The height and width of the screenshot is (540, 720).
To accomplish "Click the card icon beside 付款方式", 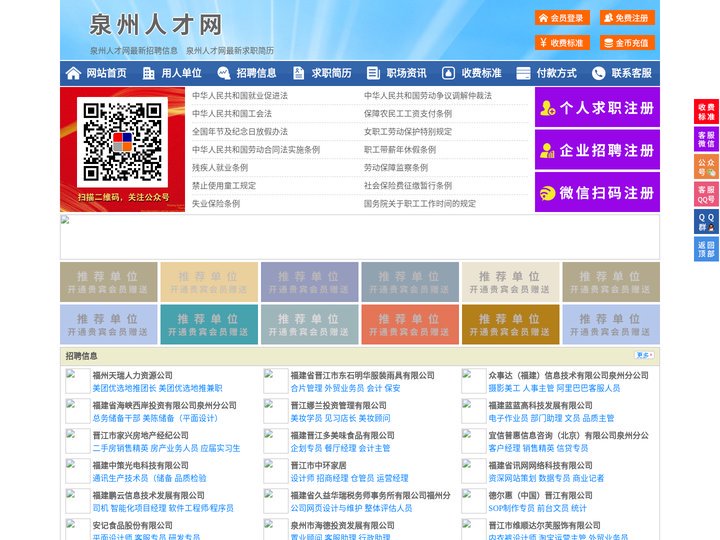I will tap(523, 73).
